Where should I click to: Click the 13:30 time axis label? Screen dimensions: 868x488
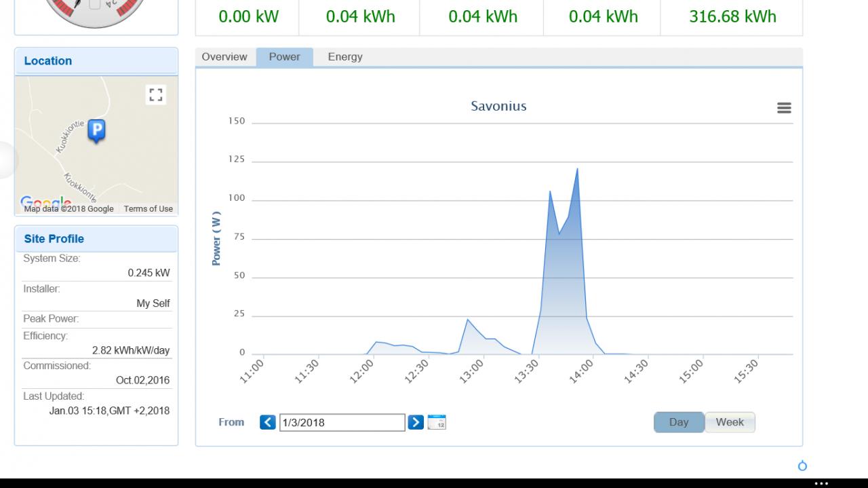tap(526, 372)
